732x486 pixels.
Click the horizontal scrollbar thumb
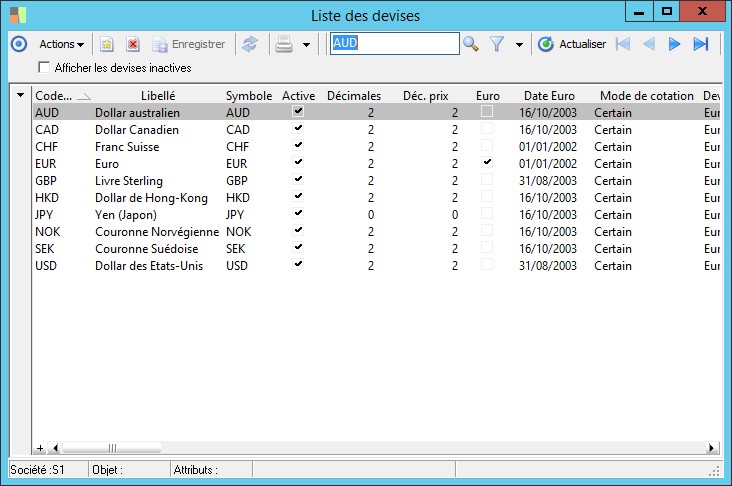[112, 448]
